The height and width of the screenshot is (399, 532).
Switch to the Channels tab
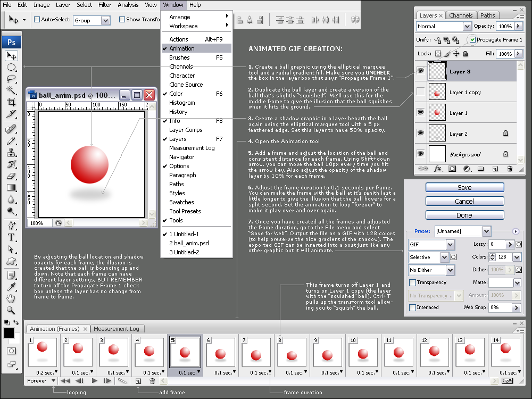coord(460,15)
